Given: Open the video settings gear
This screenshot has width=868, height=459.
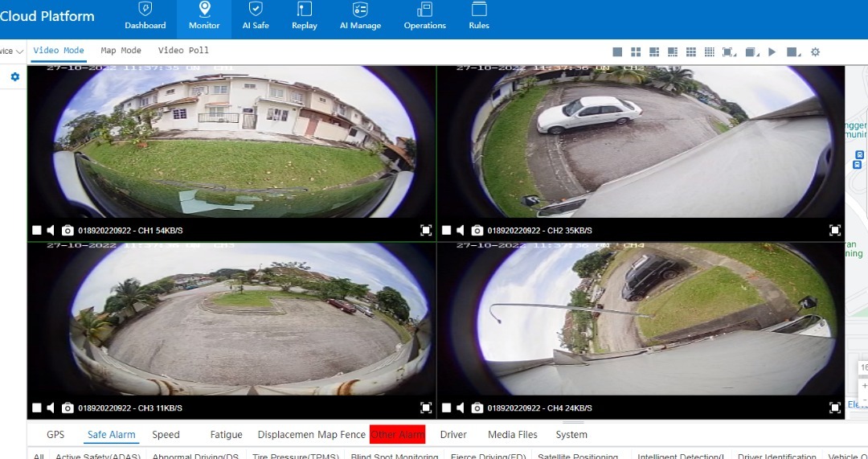Looking at the screenshot, I should tap(815, 52).
